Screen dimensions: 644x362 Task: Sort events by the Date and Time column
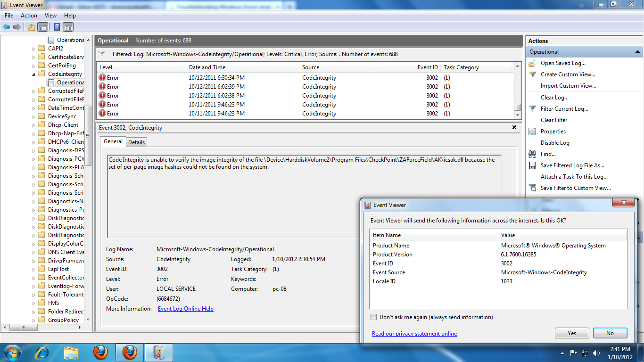click(242, 67)
